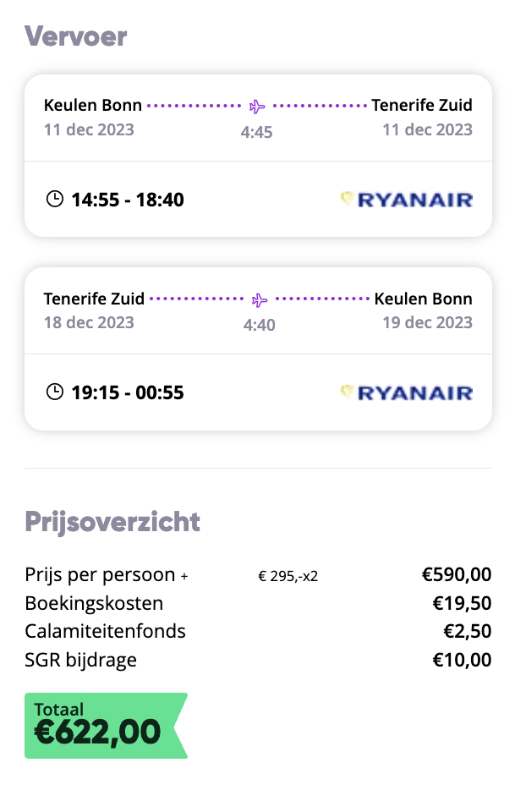Click the Tenerife Zuid arrival label
Image resolution: width=526 pixels, height=812 pixels.
point(422,105)
